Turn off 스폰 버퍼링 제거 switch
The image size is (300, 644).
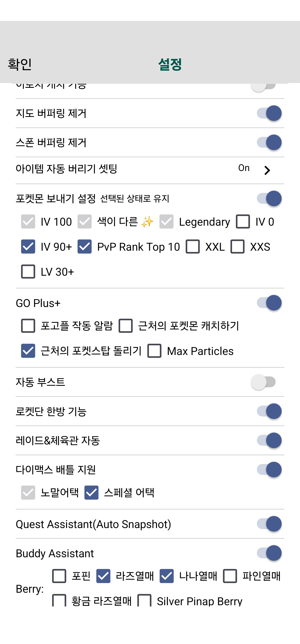point(269,142)
